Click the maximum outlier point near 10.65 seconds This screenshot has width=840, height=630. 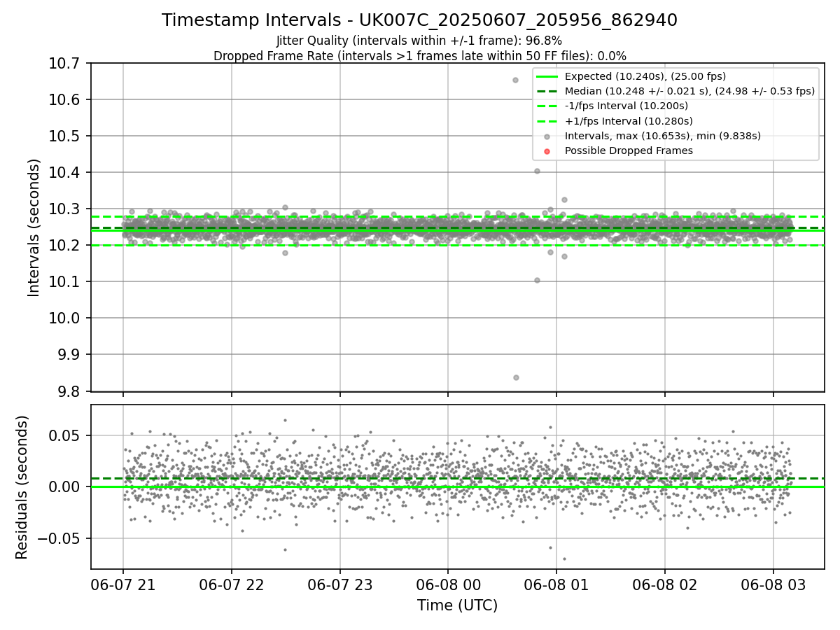515,80
